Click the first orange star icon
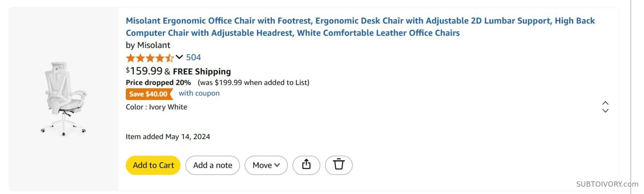Screen dimensions: 644x194 130,58
